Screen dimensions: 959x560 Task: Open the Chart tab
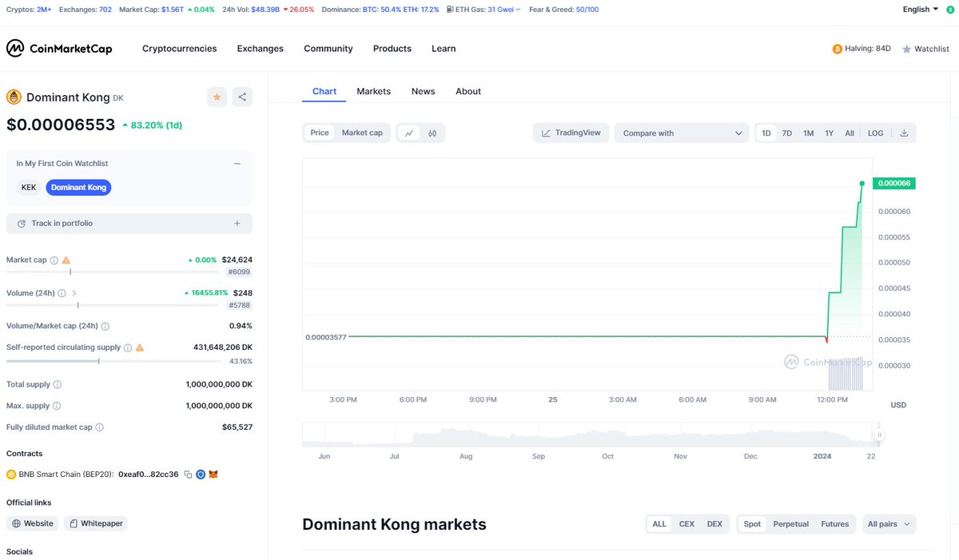324,91
